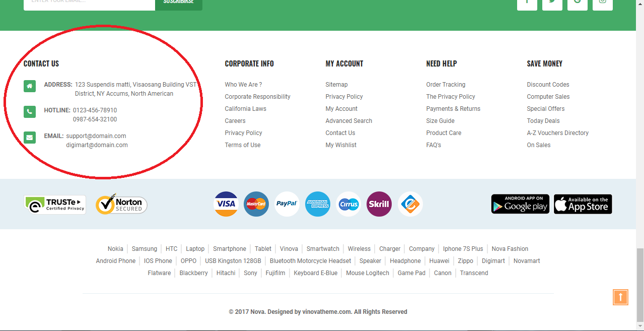Click the Novamart tag link

tap(527, 261)
